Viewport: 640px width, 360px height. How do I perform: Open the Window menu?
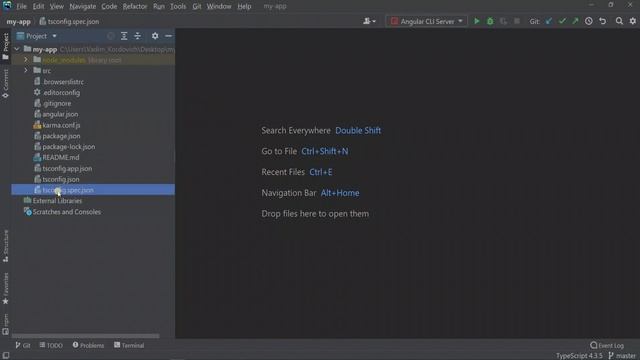tap(219, 7)
